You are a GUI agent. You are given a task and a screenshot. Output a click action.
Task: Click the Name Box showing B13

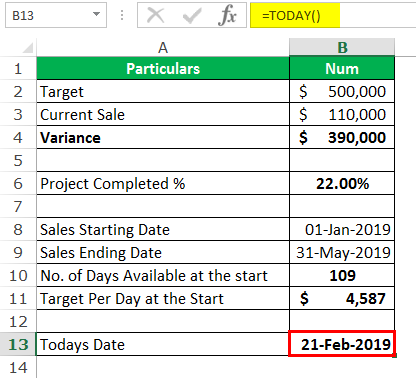coord(56,15)
